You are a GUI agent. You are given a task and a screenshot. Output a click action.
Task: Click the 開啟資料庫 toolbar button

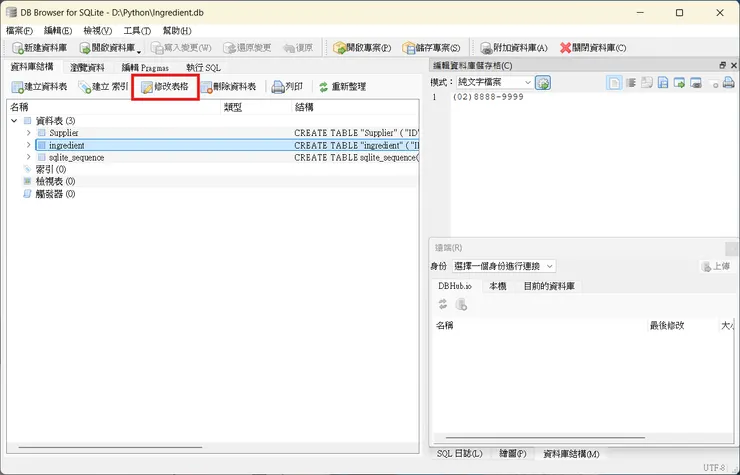tap(108, 48)
